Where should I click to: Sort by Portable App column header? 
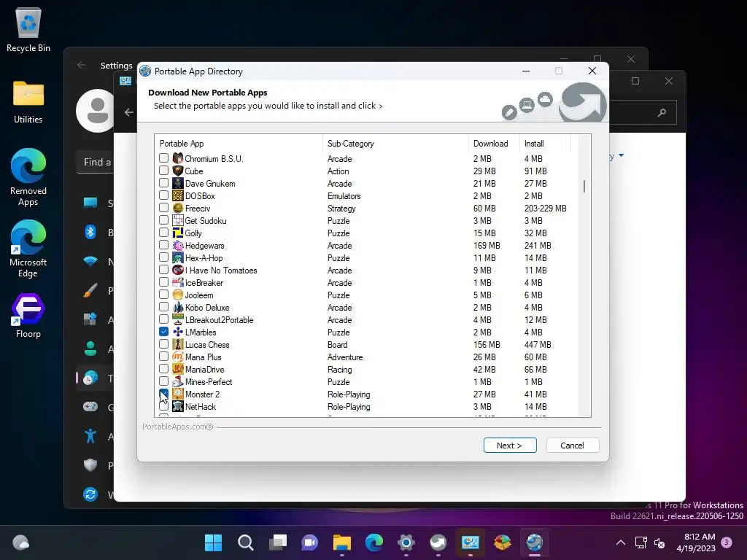239,144
